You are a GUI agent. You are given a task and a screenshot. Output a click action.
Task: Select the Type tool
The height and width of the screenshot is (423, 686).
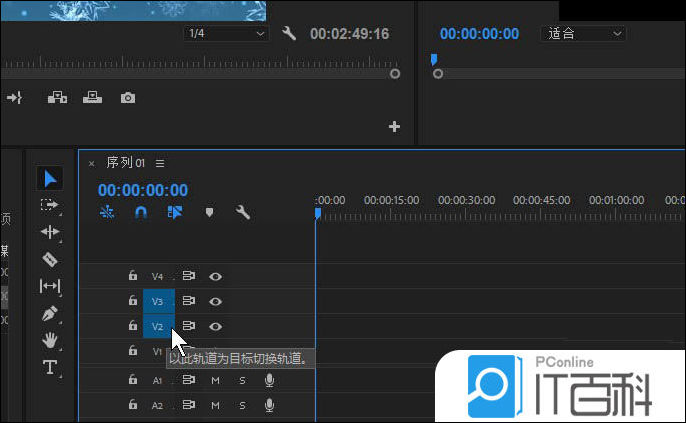pyautogui.click(x=50, y=367)
